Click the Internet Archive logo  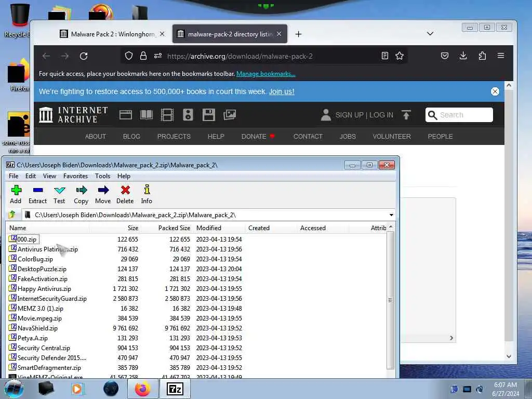click(x=73, y=115)
